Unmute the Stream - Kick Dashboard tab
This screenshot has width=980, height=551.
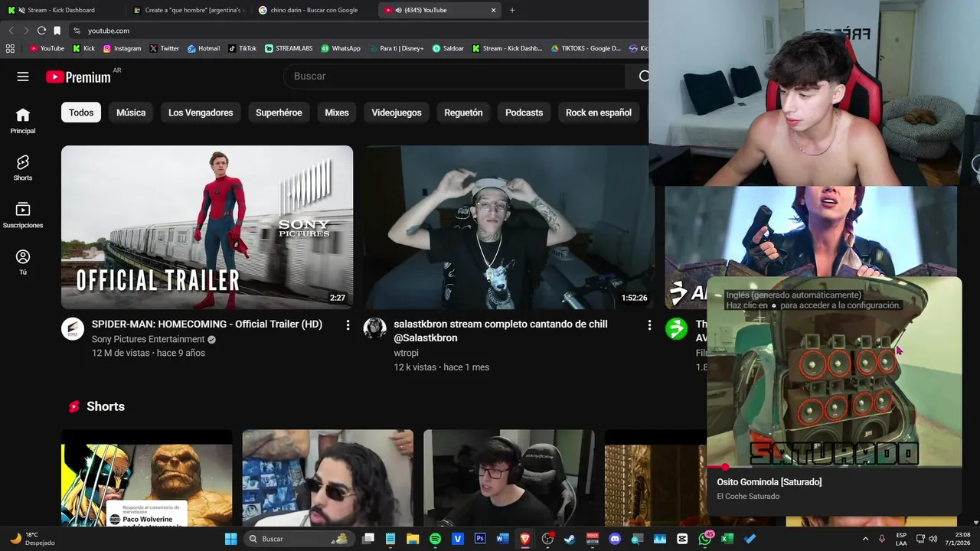pos(21,10)
